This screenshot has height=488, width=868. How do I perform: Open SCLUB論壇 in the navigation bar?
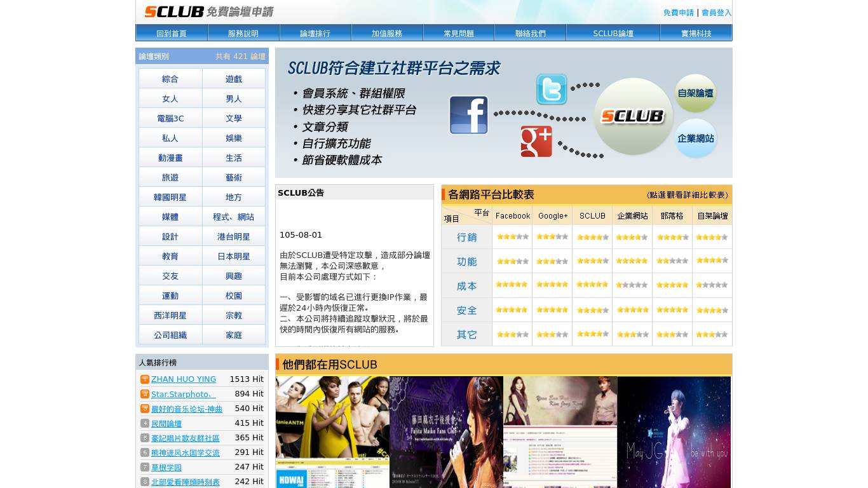613,33
